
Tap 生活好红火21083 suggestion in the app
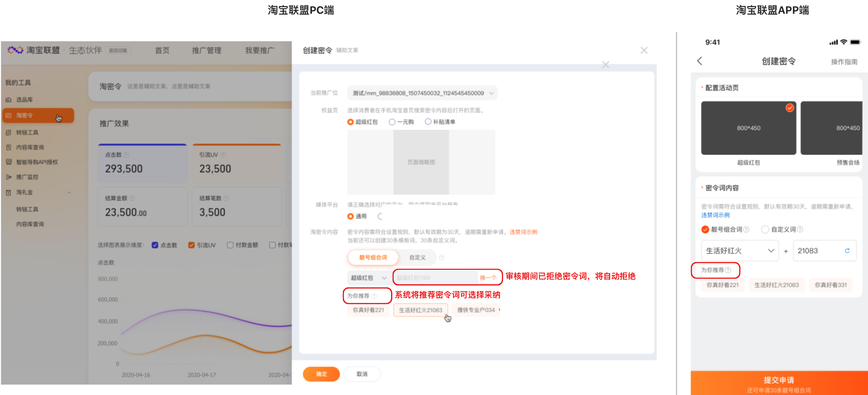pos(776,285)
